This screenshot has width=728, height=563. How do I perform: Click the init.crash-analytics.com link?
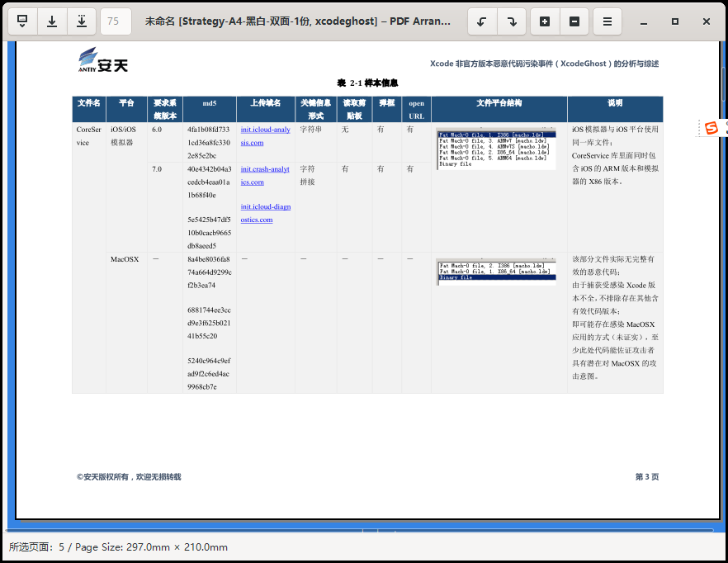(265, 176)
